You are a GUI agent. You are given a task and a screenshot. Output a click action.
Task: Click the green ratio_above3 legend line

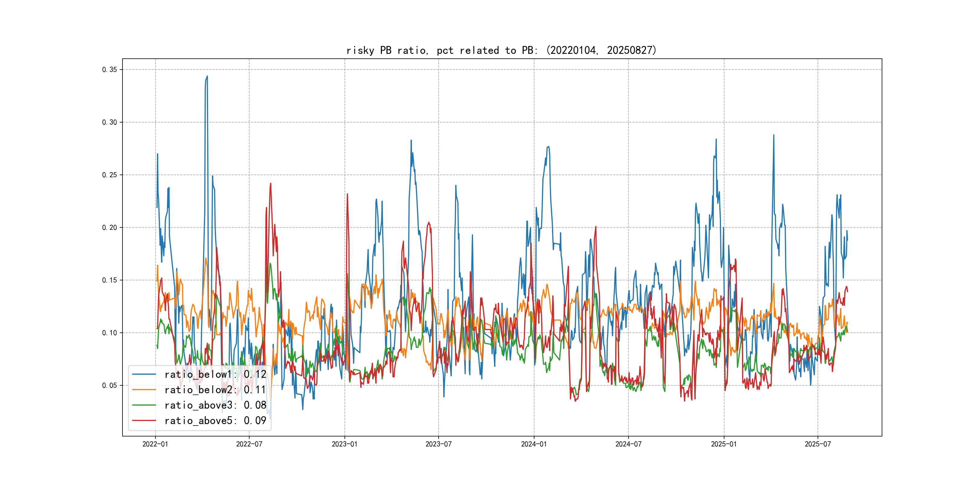144,405
